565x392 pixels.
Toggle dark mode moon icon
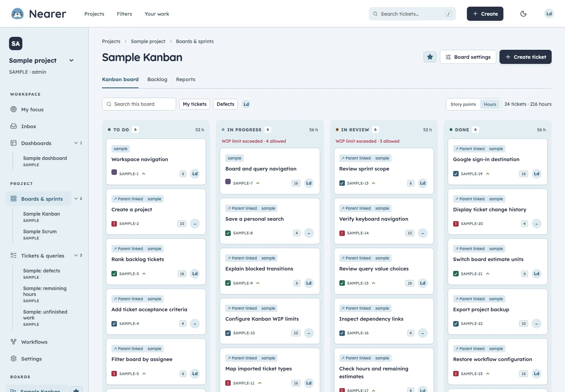coord(523,14)
